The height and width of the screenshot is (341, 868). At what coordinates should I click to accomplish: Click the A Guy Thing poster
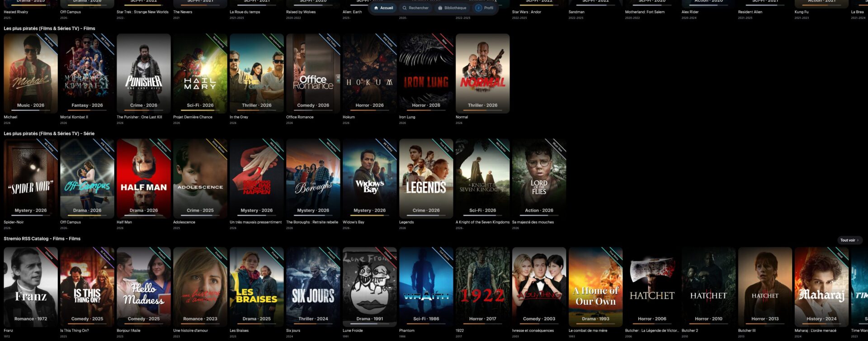[539, 287]
